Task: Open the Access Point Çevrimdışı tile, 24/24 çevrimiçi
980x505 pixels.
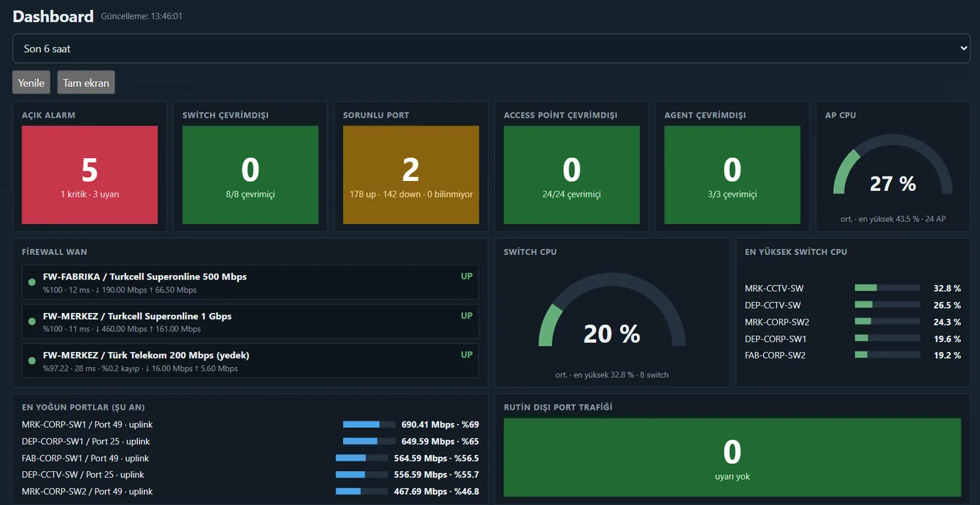Action: tap(572, 175)
